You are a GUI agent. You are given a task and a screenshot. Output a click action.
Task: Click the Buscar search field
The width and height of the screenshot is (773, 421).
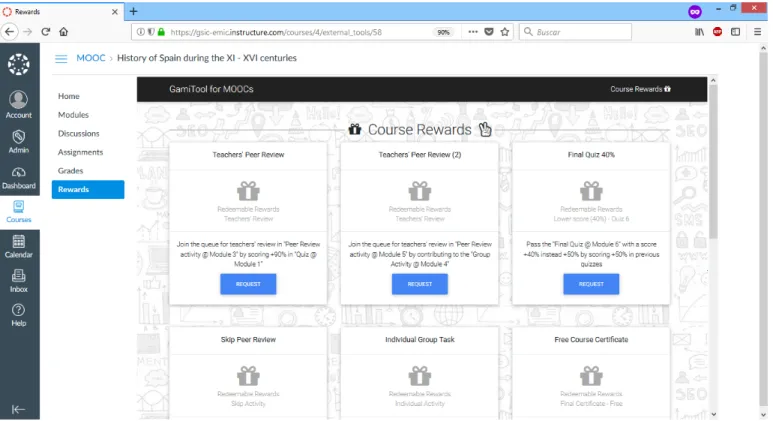575,32
